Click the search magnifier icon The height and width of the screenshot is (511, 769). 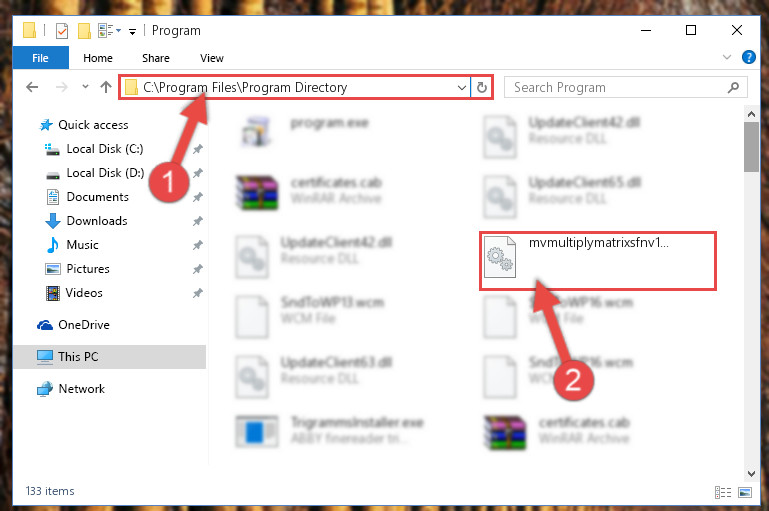(733, 87)
